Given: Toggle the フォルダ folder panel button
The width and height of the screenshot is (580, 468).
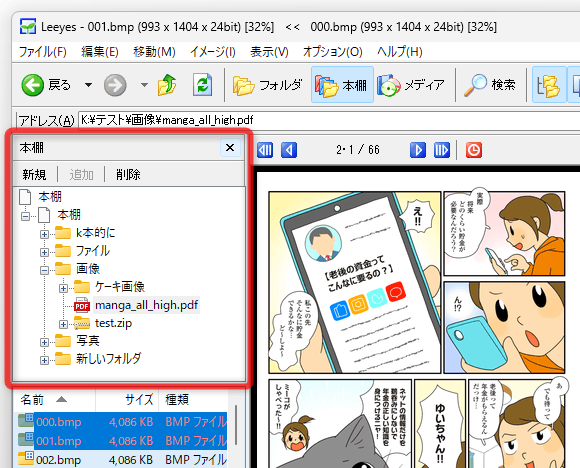Looking at the screenshot, I should [x=267, y=85].
